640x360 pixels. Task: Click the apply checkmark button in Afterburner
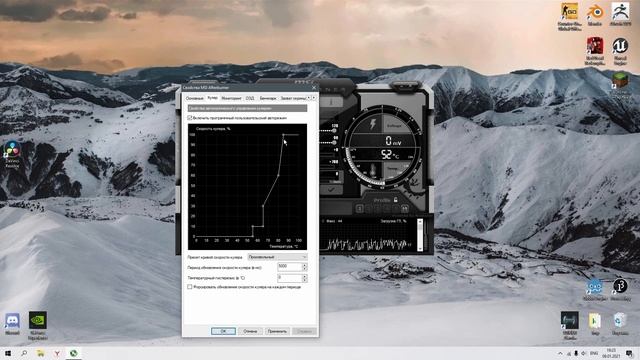[331, 190]
